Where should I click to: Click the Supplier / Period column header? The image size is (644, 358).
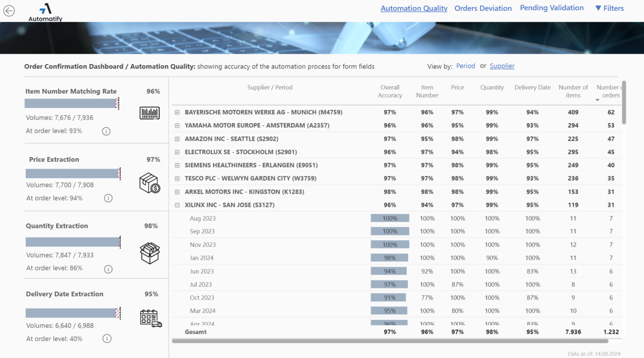click(270, 87)
